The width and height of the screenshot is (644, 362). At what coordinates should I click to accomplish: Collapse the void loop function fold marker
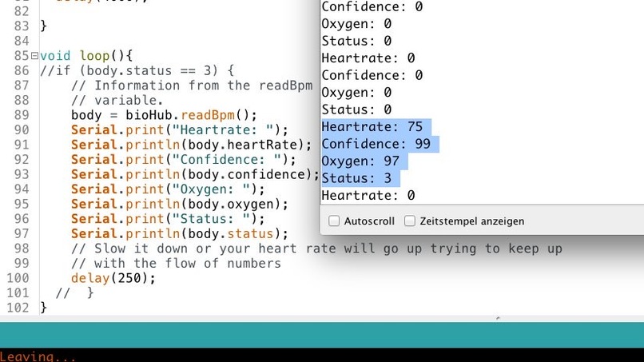point(34,55)
